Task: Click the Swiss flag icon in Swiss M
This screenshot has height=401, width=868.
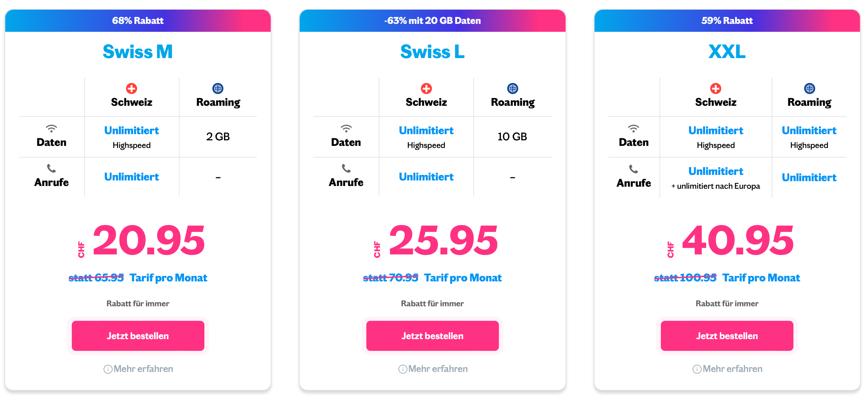Action: [131, 88]
